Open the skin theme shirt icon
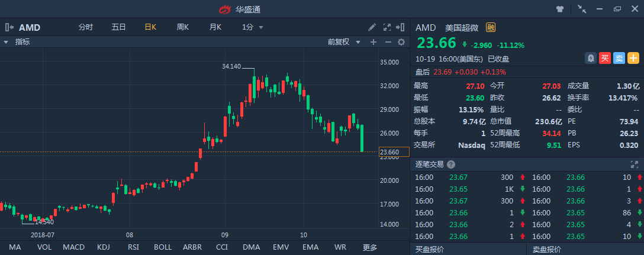 click(559, 9)
